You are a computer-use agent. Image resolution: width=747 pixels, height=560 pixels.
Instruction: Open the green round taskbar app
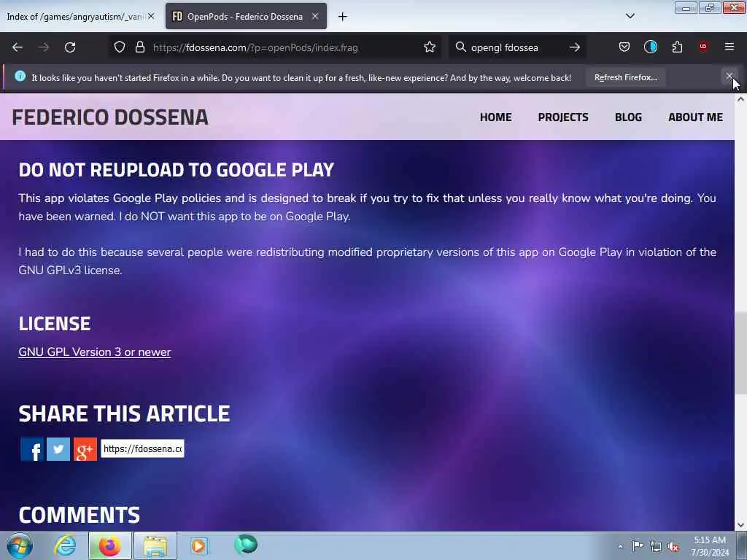(x=246, y=545)
